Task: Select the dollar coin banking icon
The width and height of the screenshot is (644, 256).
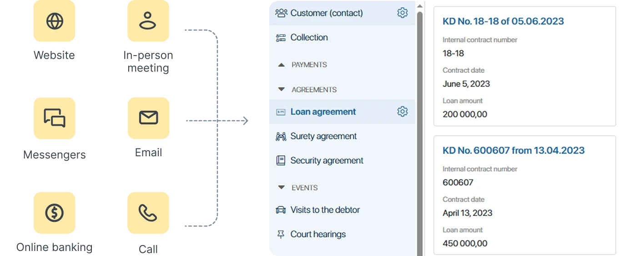Action: click(x=55, y=212)
